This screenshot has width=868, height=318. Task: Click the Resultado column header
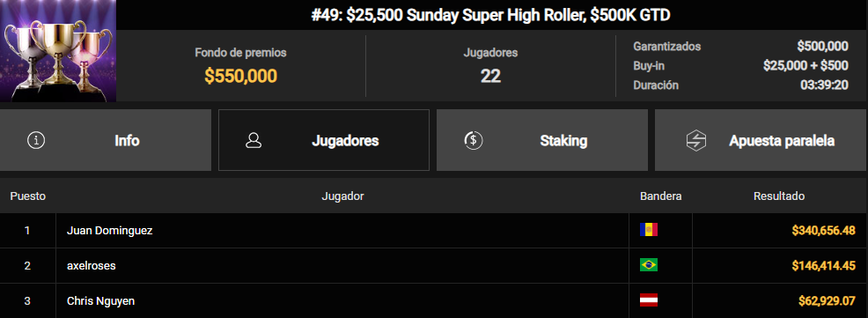pyautogui.click(x=779, y=196)
